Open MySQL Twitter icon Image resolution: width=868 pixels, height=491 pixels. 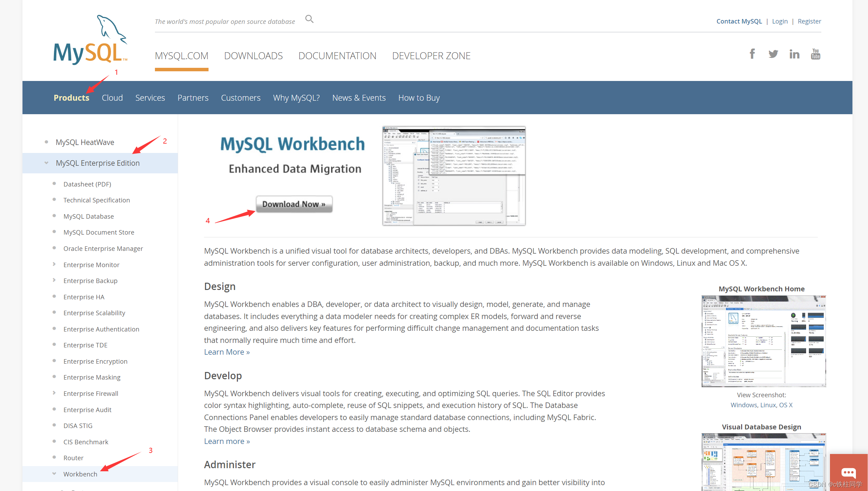773,54
